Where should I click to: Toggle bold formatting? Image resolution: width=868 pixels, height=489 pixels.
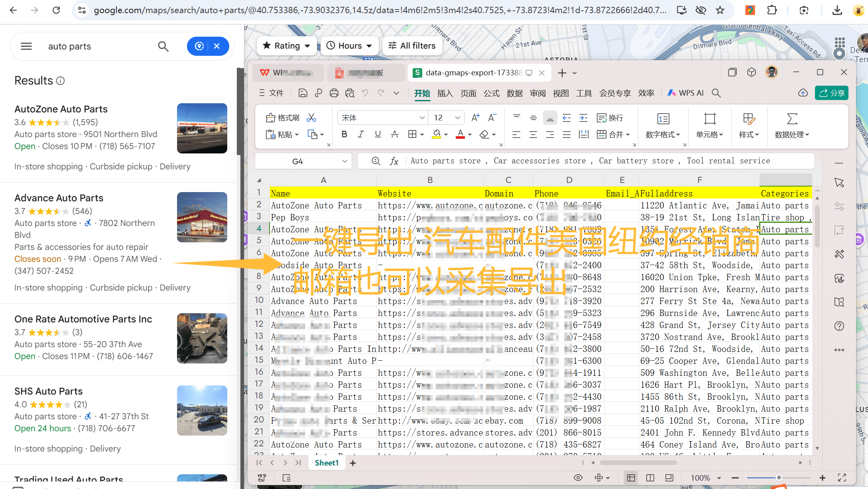click(x=344, y=134)
